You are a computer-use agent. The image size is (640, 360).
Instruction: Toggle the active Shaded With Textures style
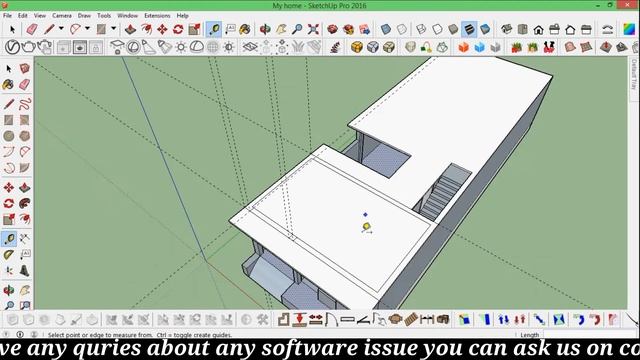click(x=469, y=29)
